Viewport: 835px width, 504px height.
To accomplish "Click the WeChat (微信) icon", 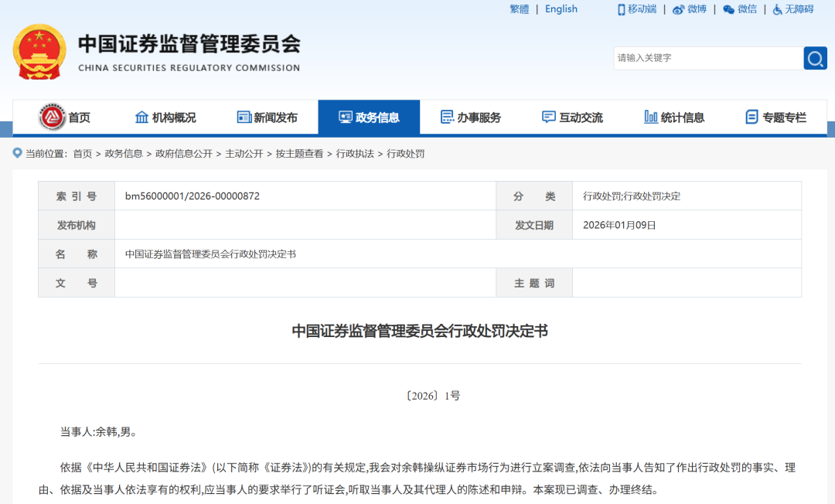I will click(x=728, y=9).
